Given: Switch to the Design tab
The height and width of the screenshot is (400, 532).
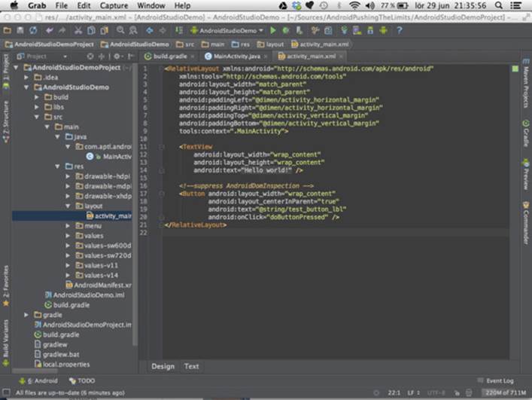Looking at the screenshot, I should [x=163, y=366].
